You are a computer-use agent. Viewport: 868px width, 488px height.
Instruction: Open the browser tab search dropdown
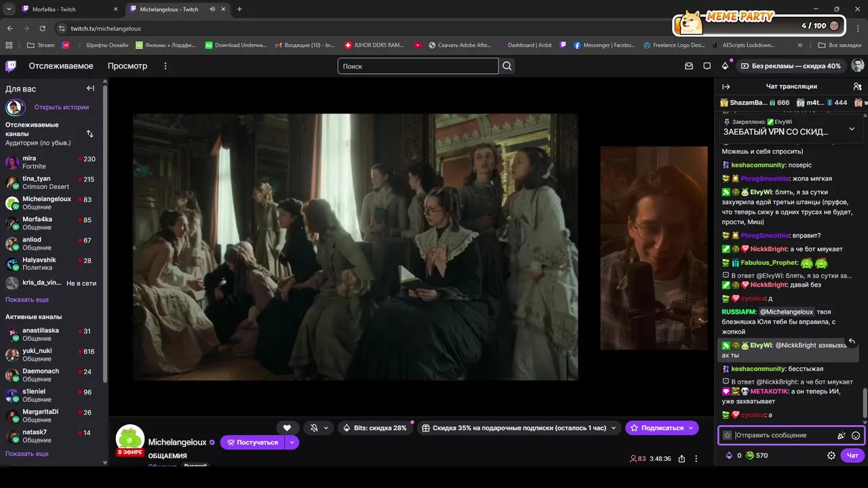9,9
